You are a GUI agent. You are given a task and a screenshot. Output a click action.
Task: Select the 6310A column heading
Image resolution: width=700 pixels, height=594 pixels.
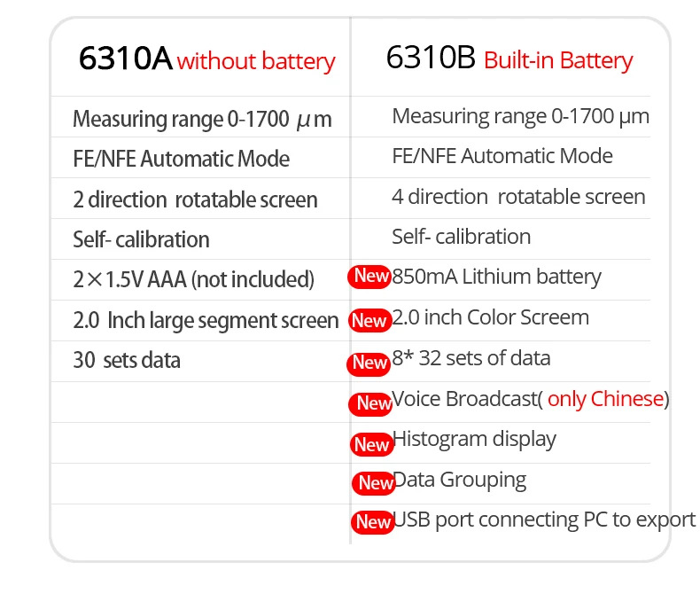(x=125, y=59)
